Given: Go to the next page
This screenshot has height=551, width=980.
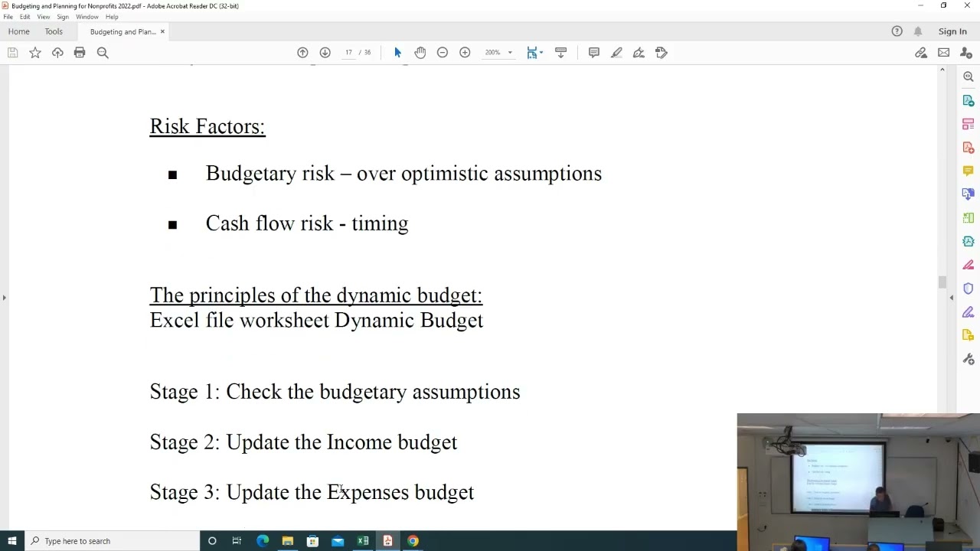Looking at the screenshot, I should coord(325,53).
